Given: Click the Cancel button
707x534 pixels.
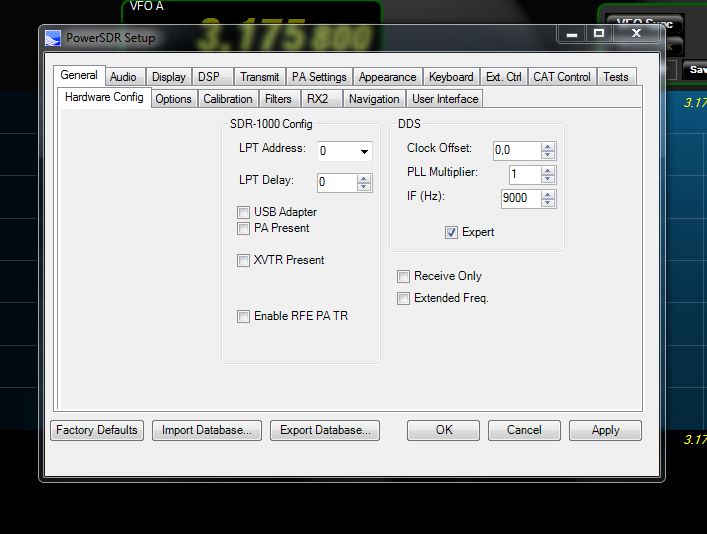Looking at the screenshot, I should [524, 430].
